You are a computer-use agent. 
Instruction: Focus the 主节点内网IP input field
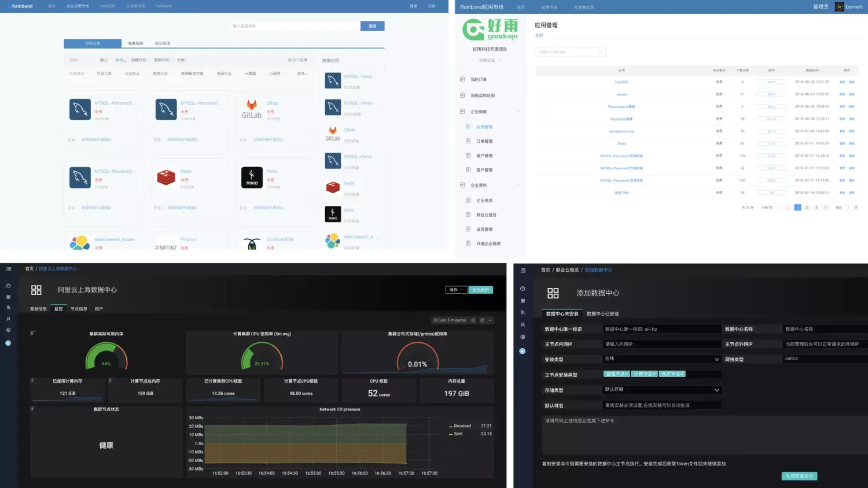point(662,344)
